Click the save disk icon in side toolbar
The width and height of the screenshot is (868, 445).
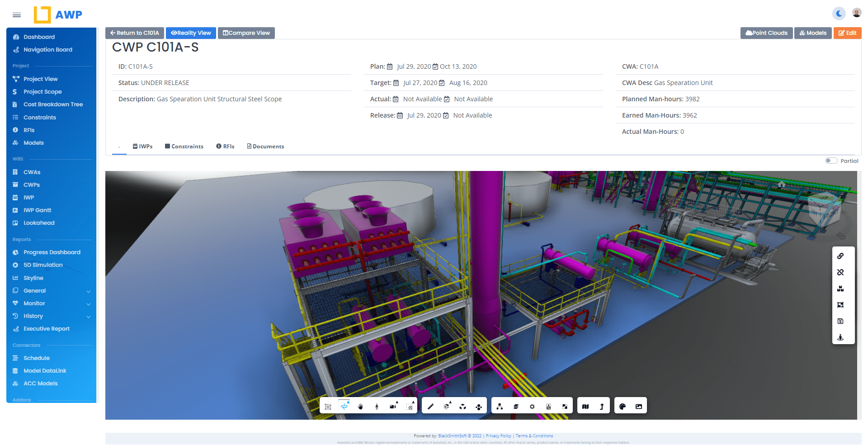pos(840,321)
